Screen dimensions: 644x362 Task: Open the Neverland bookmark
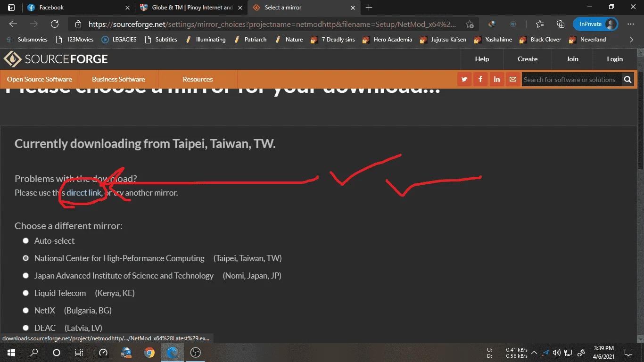587,40
